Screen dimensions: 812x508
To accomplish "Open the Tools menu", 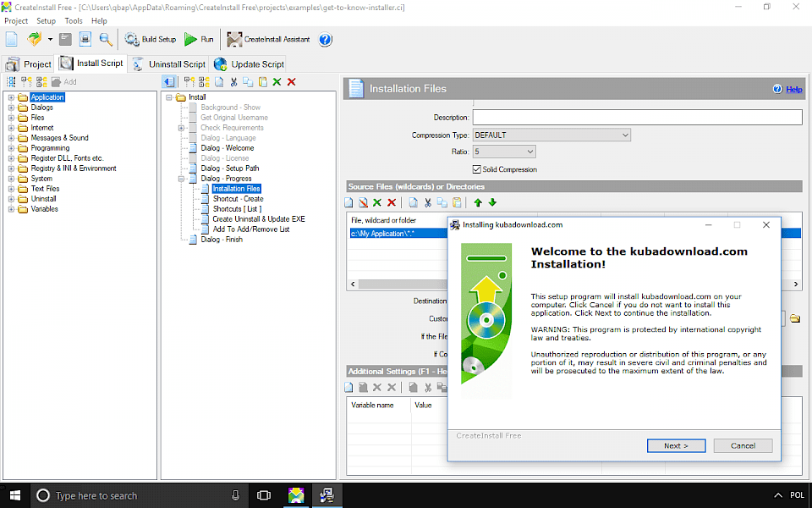I will tap(74, 20).
